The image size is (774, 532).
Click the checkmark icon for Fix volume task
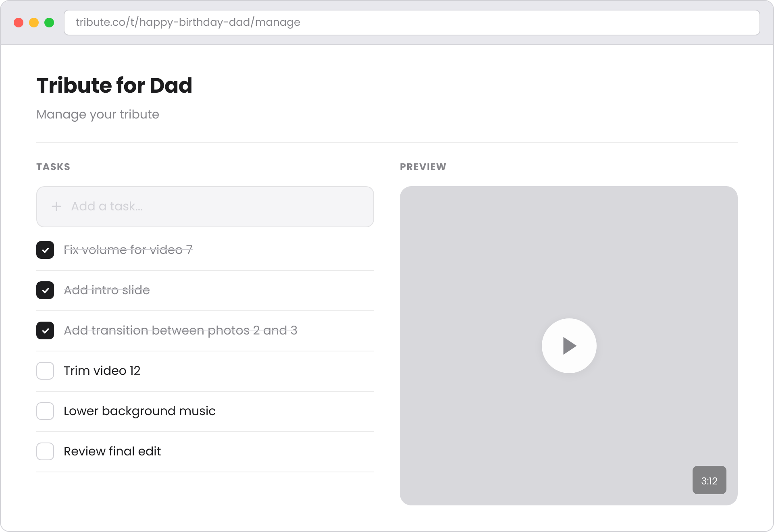coord(45,250)
